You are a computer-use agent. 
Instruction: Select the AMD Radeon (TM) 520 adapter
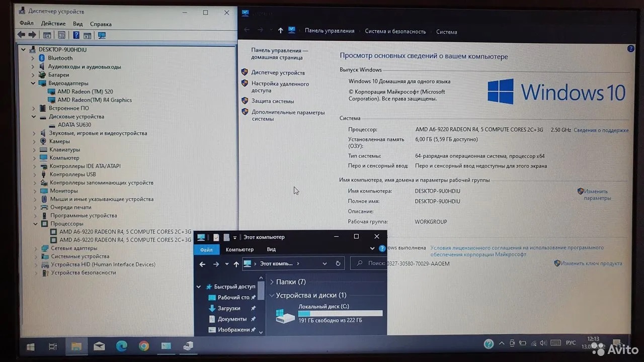coord(85,92)
